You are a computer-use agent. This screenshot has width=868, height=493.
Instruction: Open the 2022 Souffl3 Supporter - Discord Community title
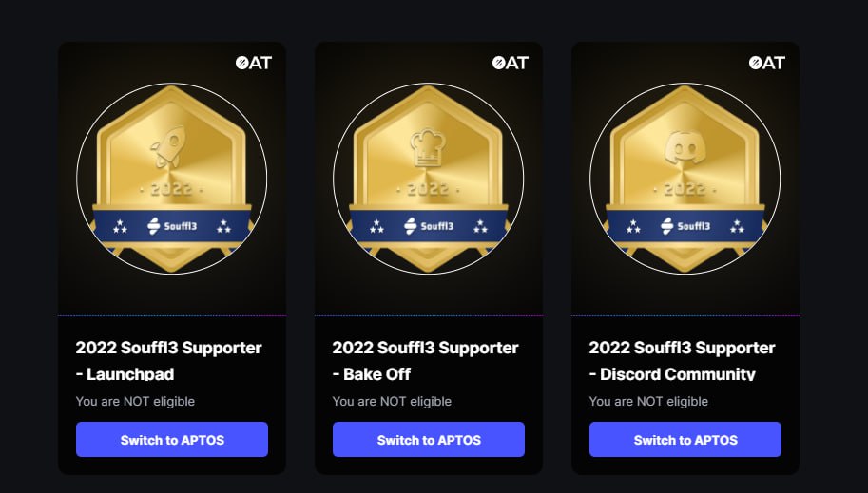(682, 360)
